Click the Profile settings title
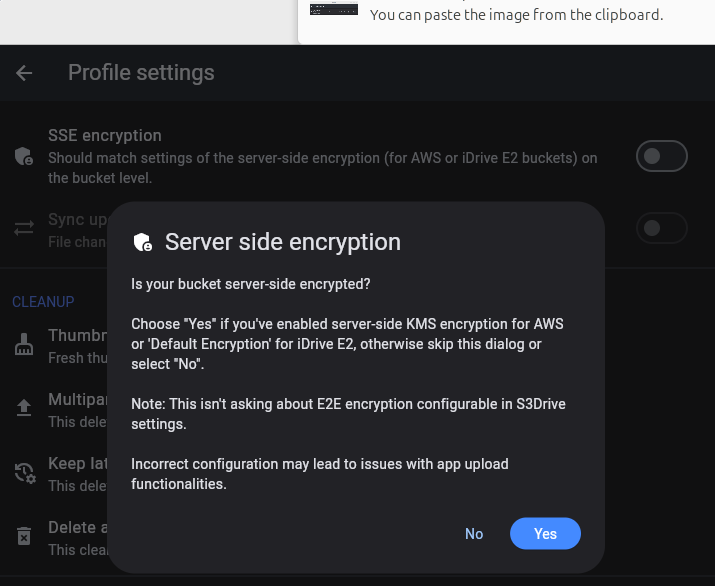Image resolution: width=715 pixels, height=586 pixels. (141, 73)
